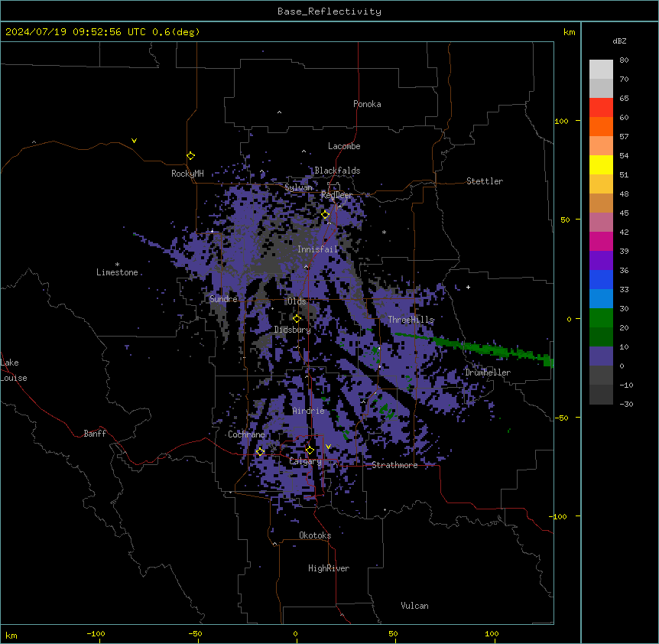This screenshot has height=644, width=659.
Task: Click the Ponoka city label
Action: coord(367,104)
